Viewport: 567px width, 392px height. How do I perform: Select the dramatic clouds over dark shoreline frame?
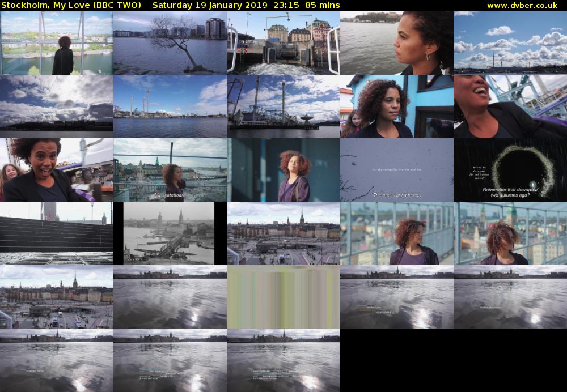click(56, 106)
